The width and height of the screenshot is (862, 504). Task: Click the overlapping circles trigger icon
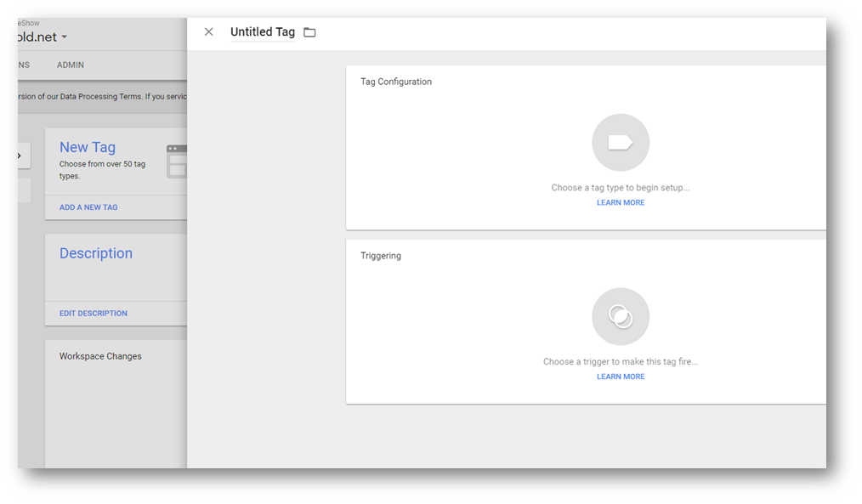click(x=621, y=317)
